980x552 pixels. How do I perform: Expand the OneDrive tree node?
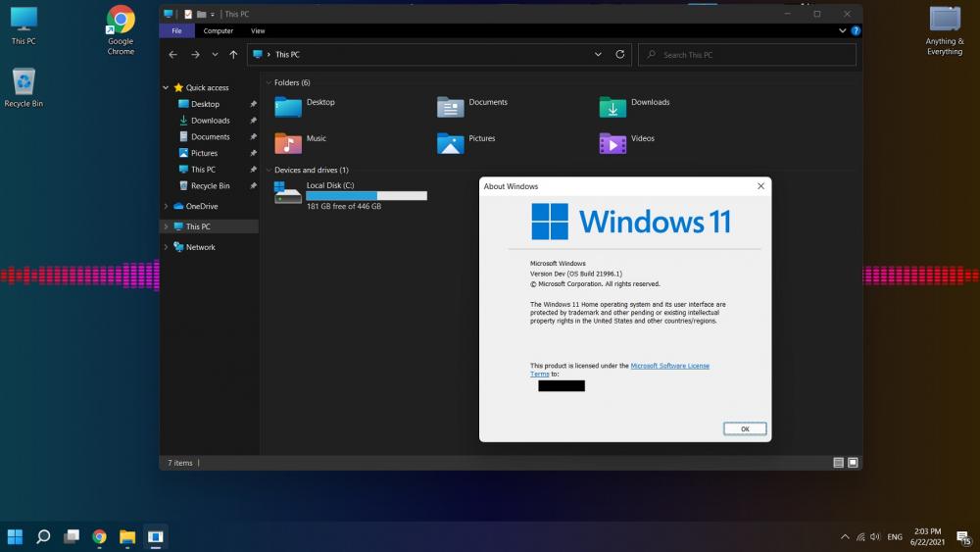(x=166, y=207)
